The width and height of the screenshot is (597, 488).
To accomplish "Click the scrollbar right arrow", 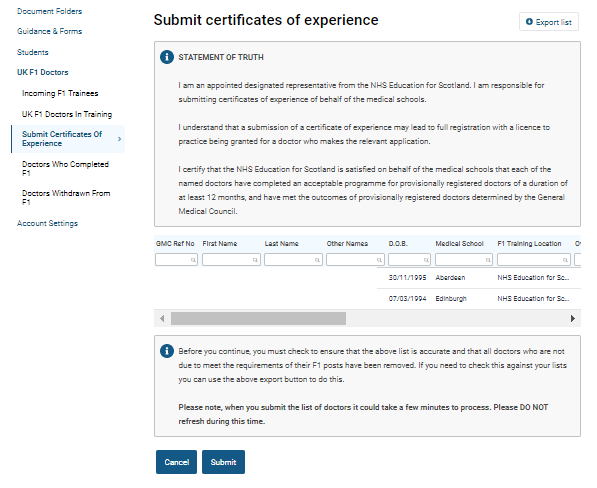I will point(573,319).
